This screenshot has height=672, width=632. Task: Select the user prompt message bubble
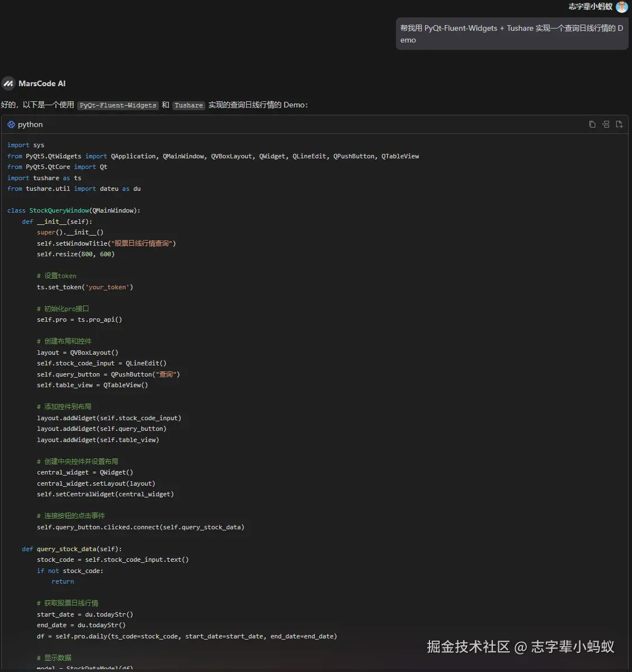tap(512, 34)
